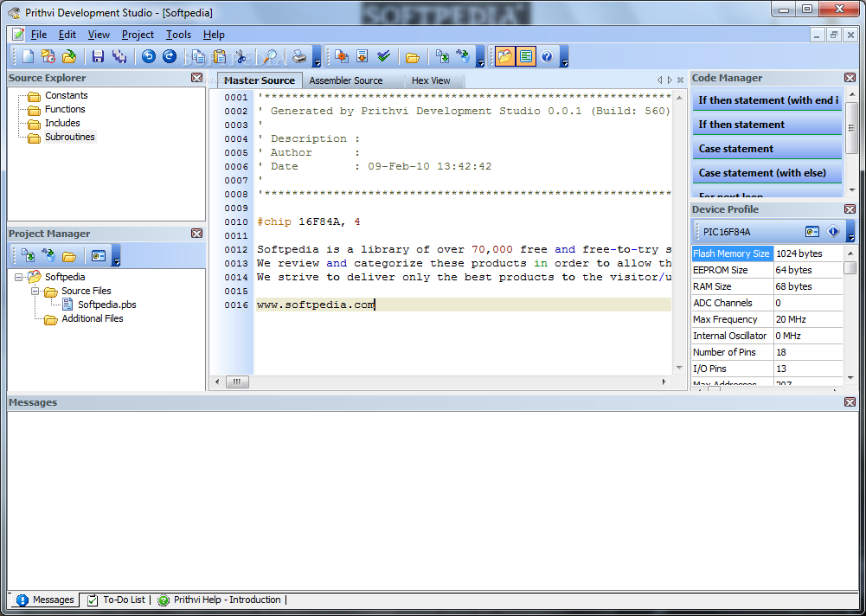866x616 pixels.
Task: Select the Master Source tab
Action: point(260,80)
